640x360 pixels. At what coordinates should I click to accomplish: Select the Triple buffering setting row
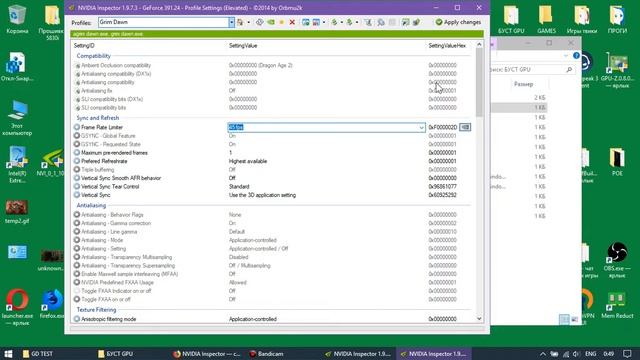coord(271,170)
